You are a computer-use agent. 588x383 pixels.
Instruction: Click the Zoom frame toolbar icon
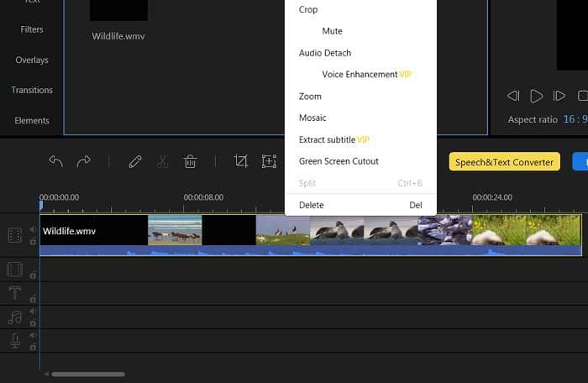pos(269,161)
